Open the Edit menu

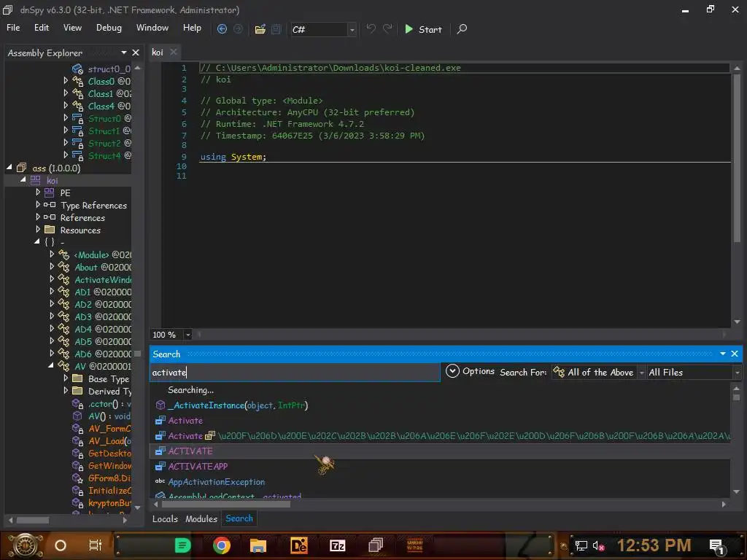42,28
